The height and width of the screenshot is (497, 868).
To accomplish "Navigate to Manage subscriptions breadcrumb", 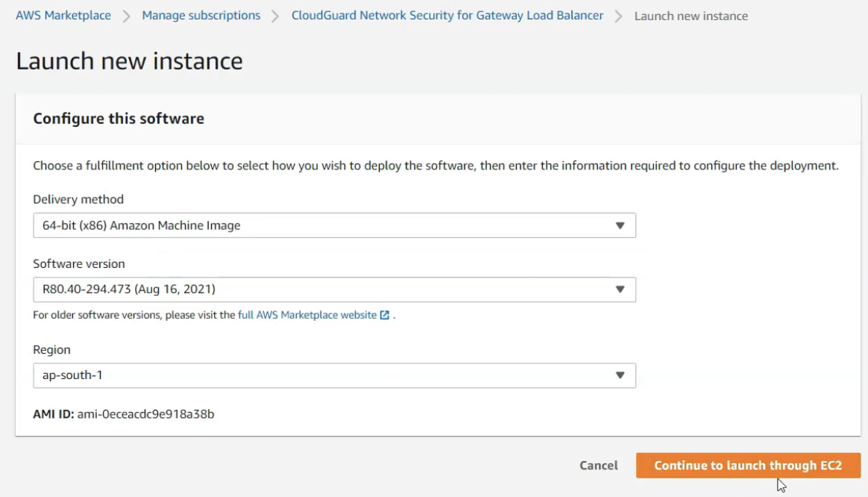I will pyautogui.click(x=201, y=16).
